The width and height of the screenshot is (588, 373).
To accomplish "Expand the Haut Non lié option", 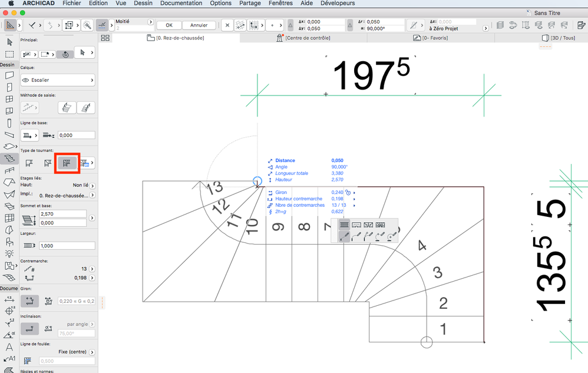I will [93, 186].
